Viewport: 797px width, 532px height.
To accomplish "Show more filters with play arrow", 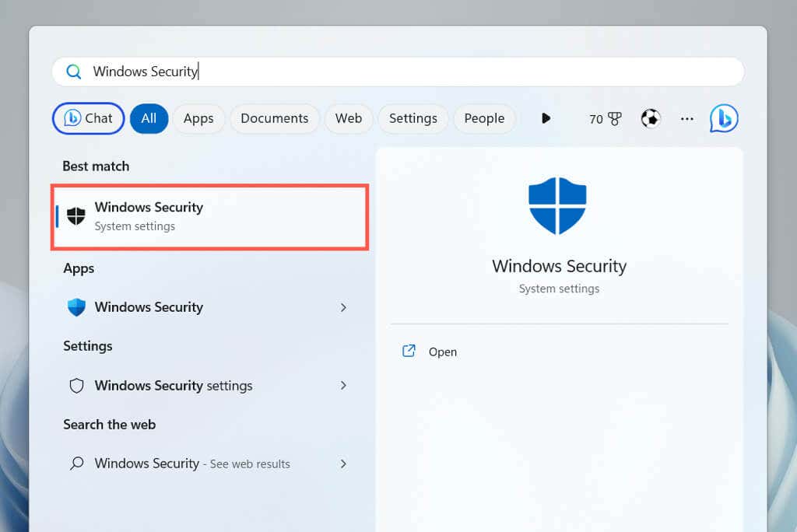I will coord(546,118).
